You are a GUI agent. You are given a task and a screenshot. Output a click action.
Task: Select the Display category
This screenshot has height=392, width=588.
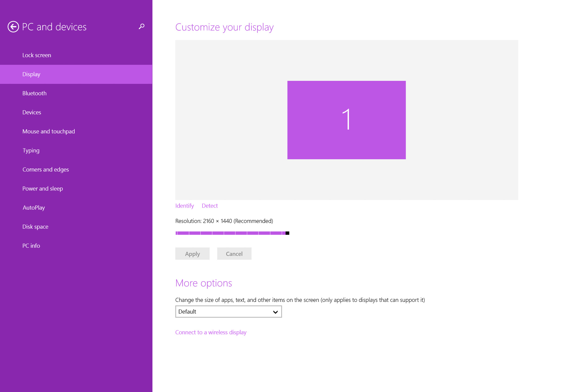pyautogui.click(x=76, y=74)
